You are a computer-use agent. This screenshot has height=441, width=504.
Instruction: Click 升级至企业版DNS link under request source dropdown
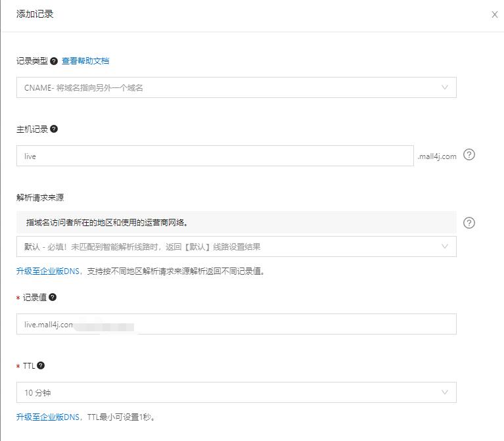coord(48,271)
